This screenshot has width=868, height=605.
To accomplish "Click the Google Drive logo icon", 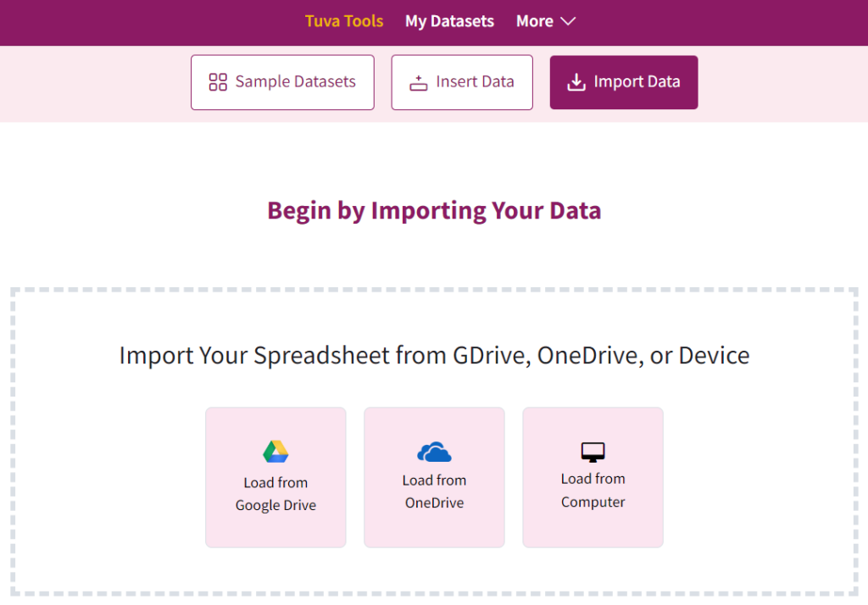I will 275,451.
